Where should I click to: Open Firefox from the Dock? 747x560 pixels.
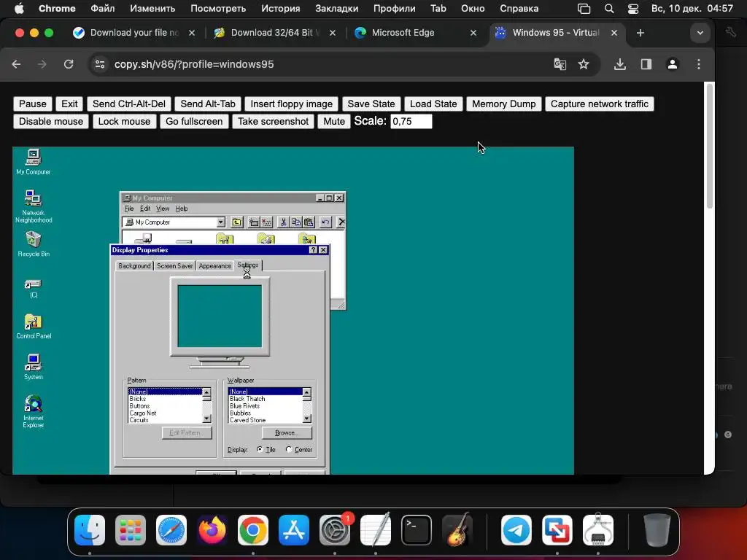tap(212, 530)
